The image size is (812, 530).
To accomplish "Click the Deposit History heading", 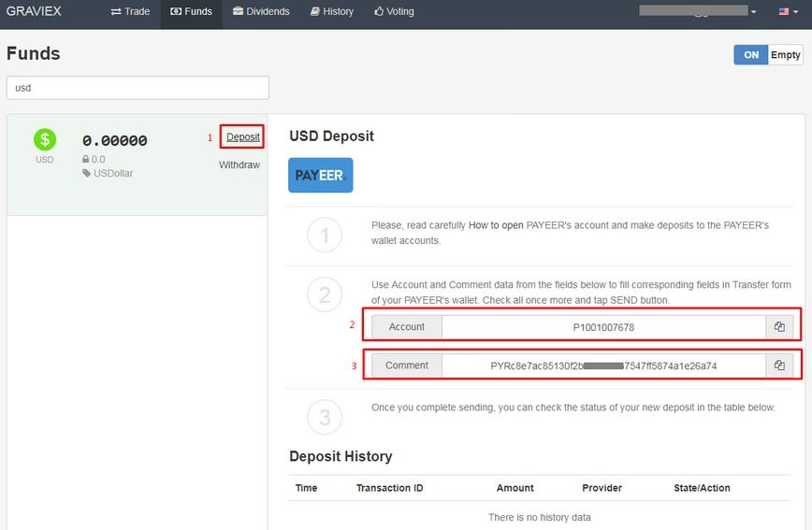I will pyautogui.click(x=341, y=456).
